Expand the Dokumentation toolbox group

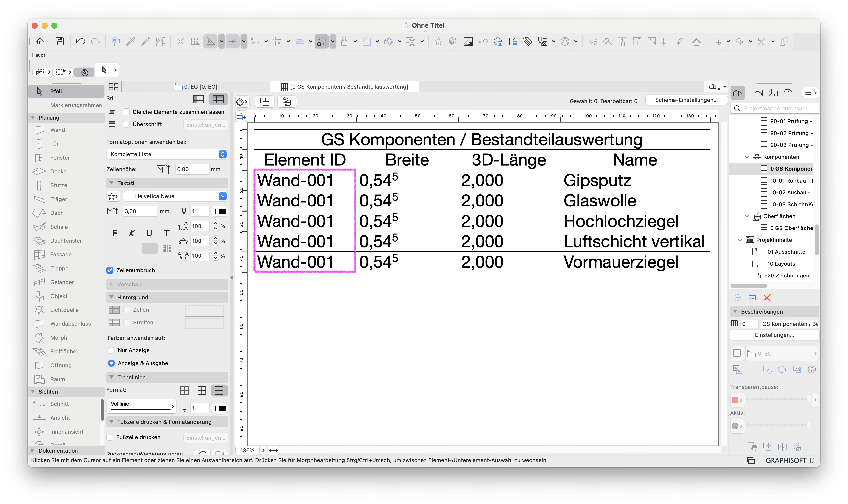pyautogui.click(x=33, y=451)
